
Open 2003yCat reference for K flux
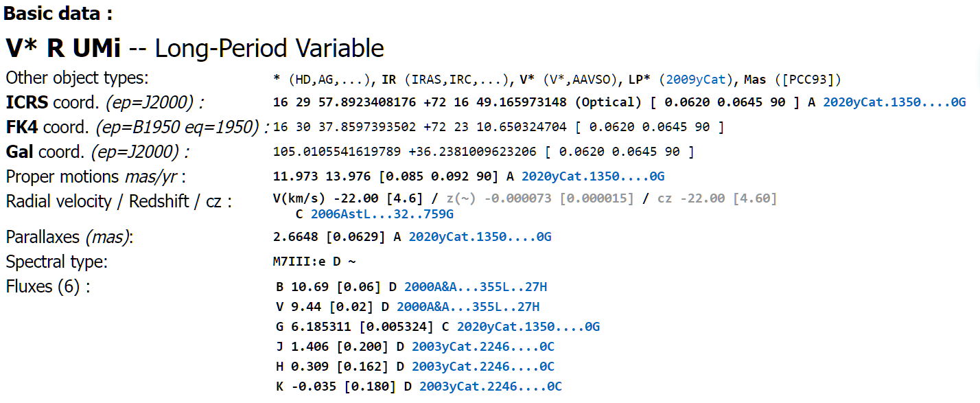[491, 387]
